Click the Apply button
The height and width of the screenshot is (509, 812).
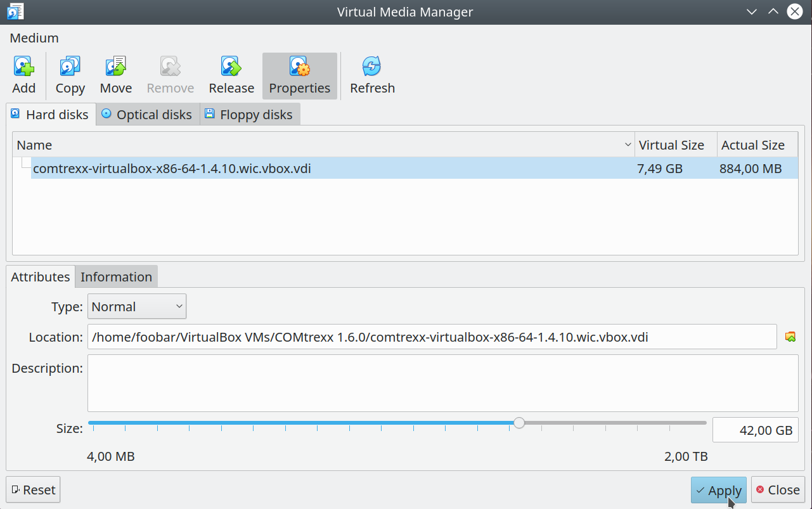coord(719,491)
